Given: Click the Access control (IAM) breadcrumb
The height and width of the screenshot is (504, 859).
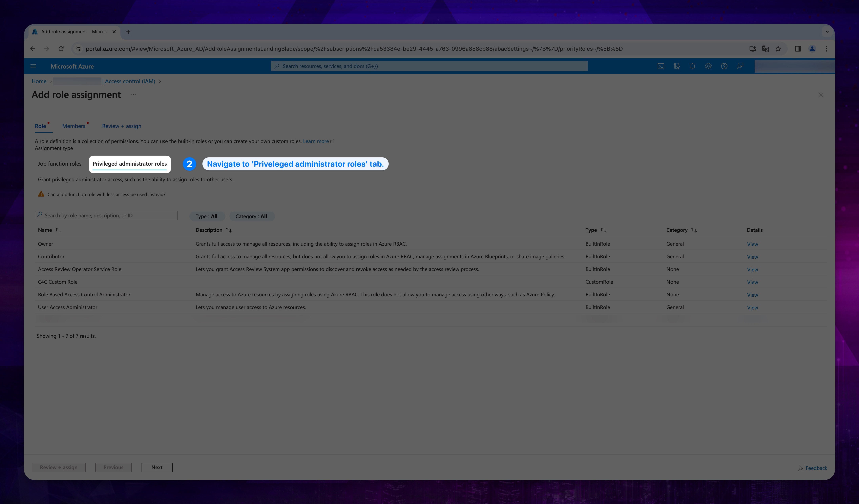Looking at the screenshot, I should point(130,81).
